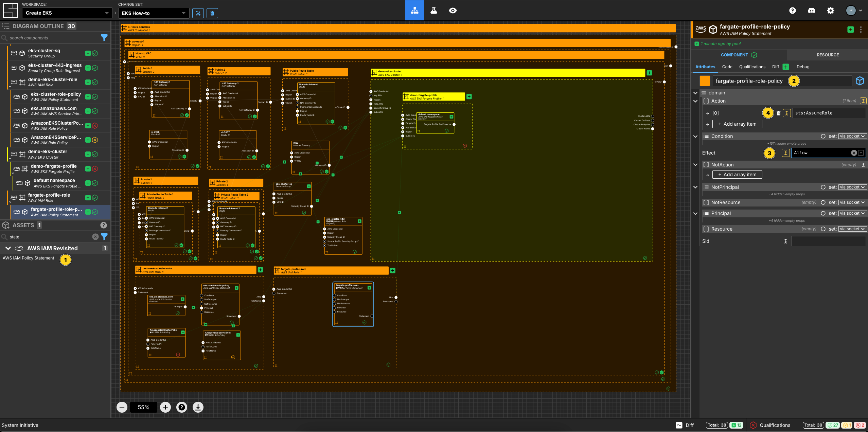This screenshot has height=432, width=868.
Task: Select eks.amazonaws.com service principal item
Action: 60,111
